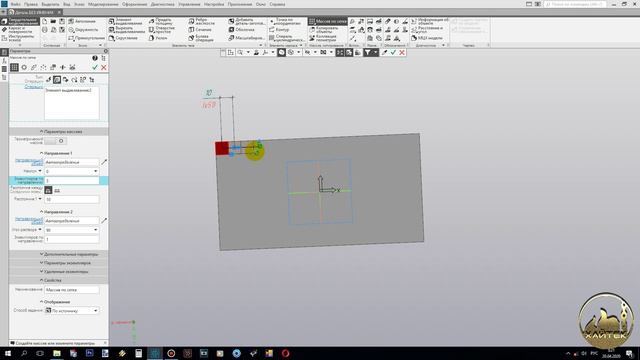640x360 pixels.
Task: Choose Ребро жесткости tool
Action: [202, 21]
